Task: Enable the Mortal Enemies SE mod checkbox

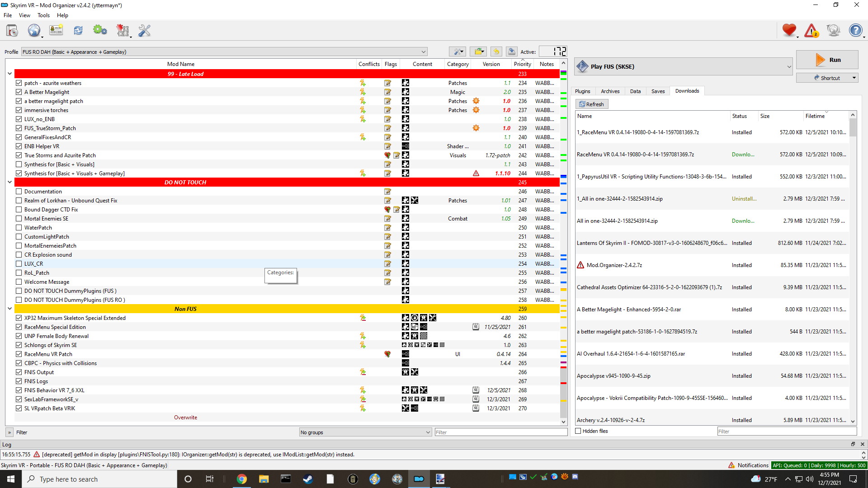Action: (19, 219)
